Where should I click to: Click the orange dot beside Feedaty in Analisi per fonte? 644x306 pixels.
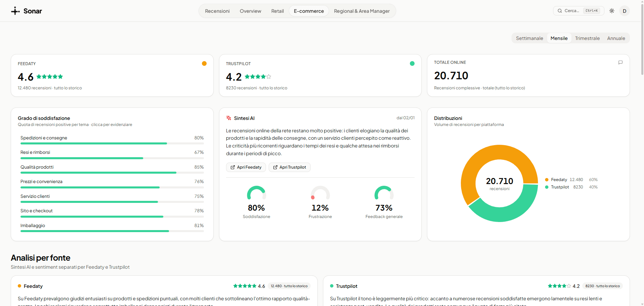click(x=19, y=286)
